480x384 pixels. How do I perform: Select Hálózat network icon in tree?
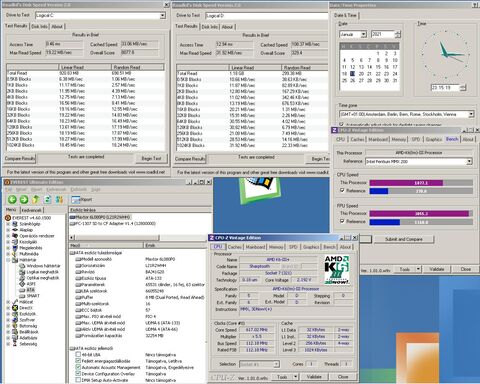click(x=15, y=302)
